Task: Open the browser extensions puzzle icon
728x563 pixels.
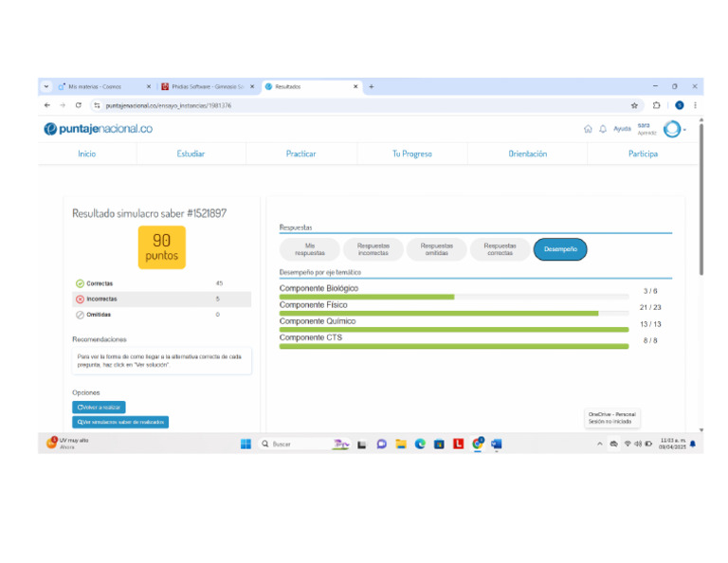Action: pyautogui.click(x=656, y=105)
